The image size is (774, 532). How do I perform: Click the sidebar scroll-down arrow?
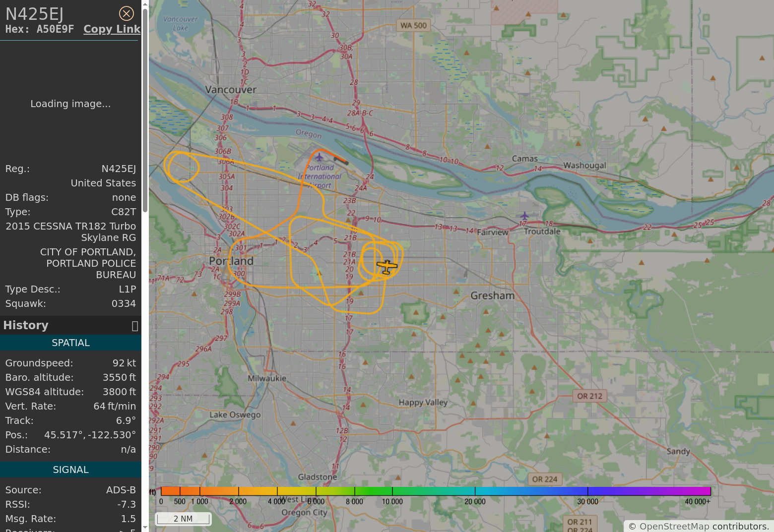[145, 527]
